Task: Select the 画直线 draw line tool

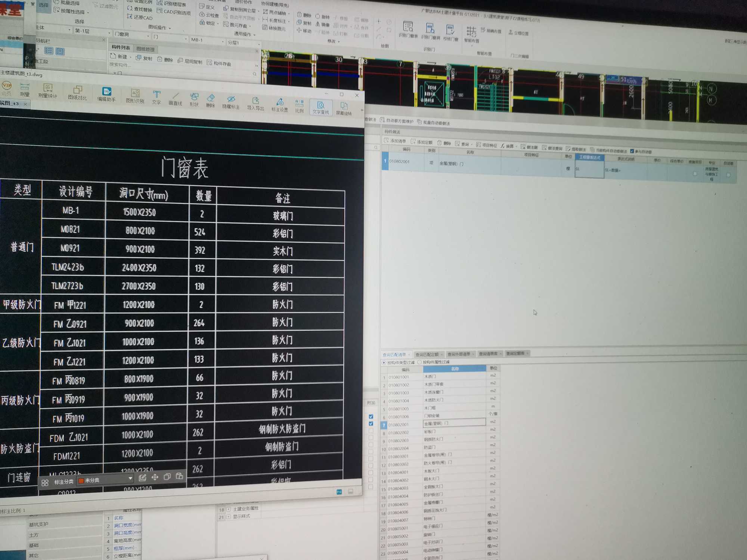Action: tap(175, 99)
